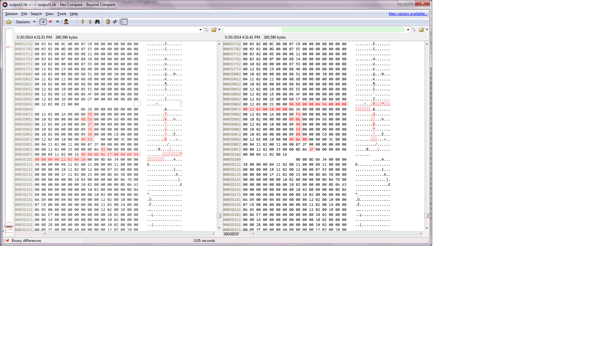Browse for right file with folder icon
Screen dimensions: 603x364
421,30
